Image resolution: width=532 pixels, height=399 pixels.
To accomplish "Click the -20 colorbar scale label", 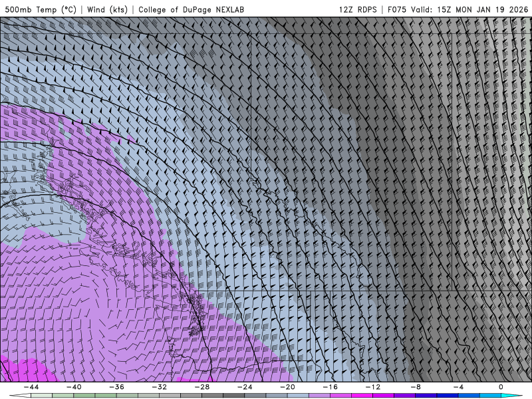I will click(288, 387).
